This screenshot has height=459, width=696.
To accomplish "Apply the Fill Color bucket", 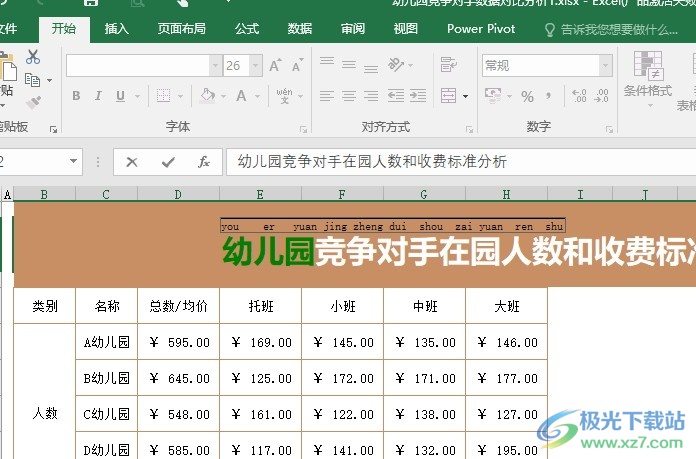I will click(x=207, y=95).
